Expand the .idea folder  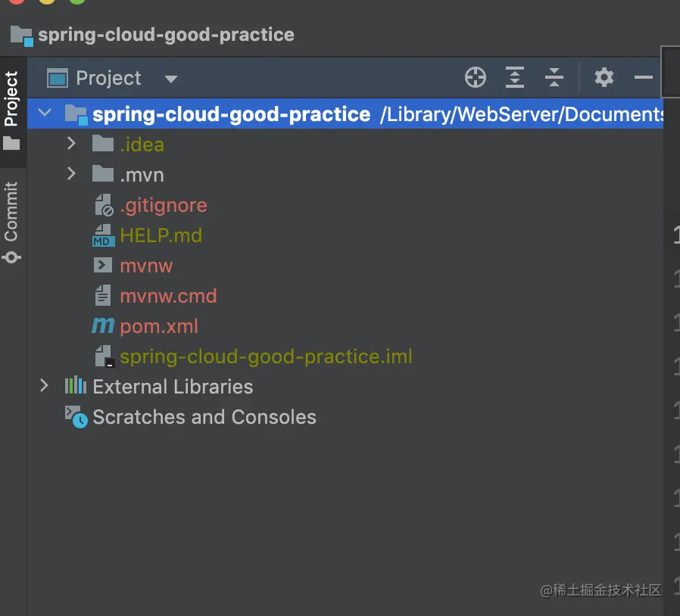click(x=71, y=144)
